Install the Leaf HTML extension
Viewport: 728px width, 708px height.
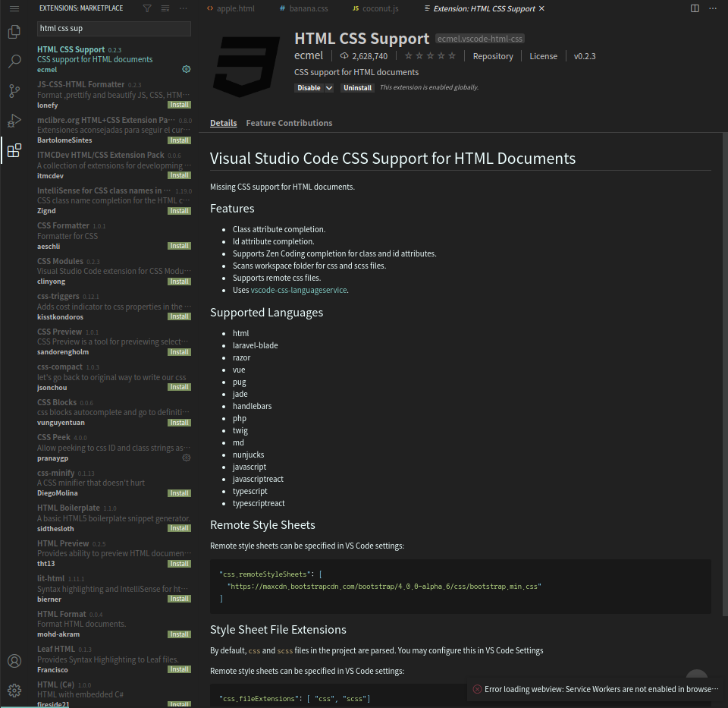[x=179, y=669]
